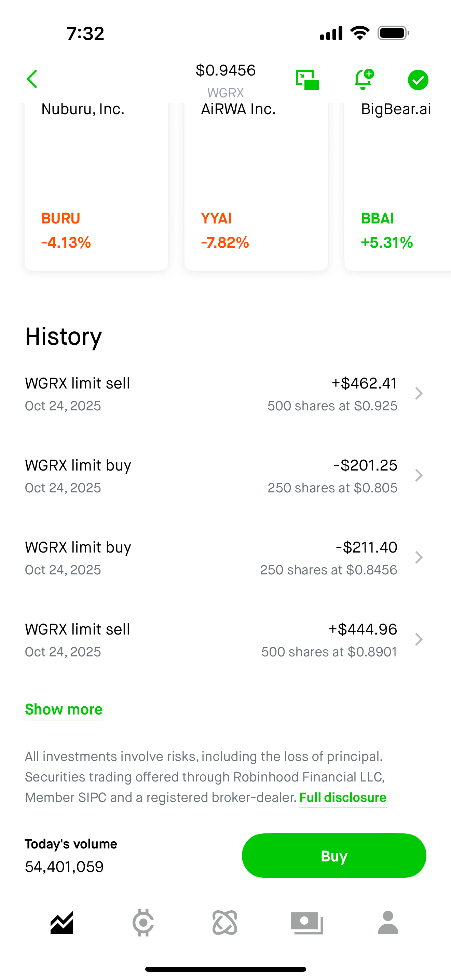Expand the $211.40 limit buy chevron
The height and width of the screenshot is (980, 451).
(x=419, y=557)
